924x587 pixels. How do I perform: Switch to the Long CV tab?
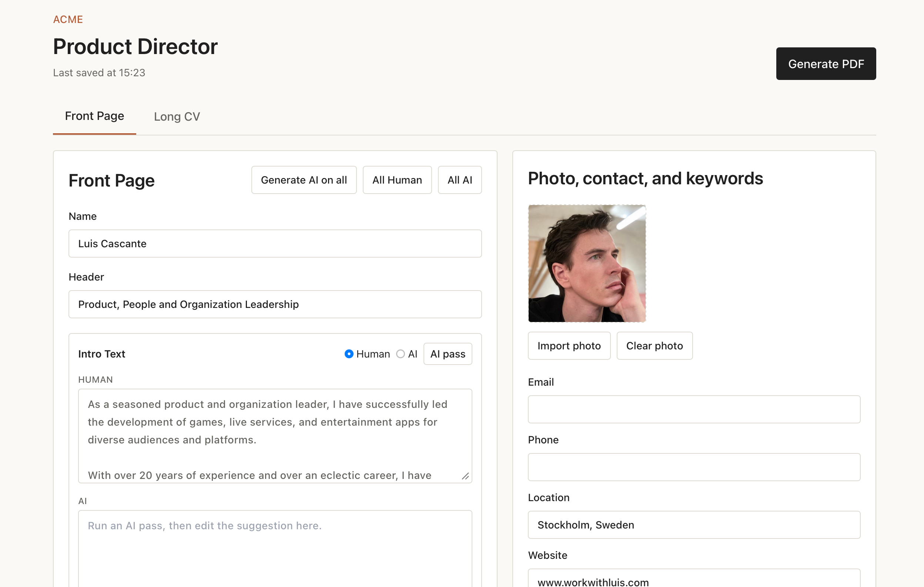(177, 116)
